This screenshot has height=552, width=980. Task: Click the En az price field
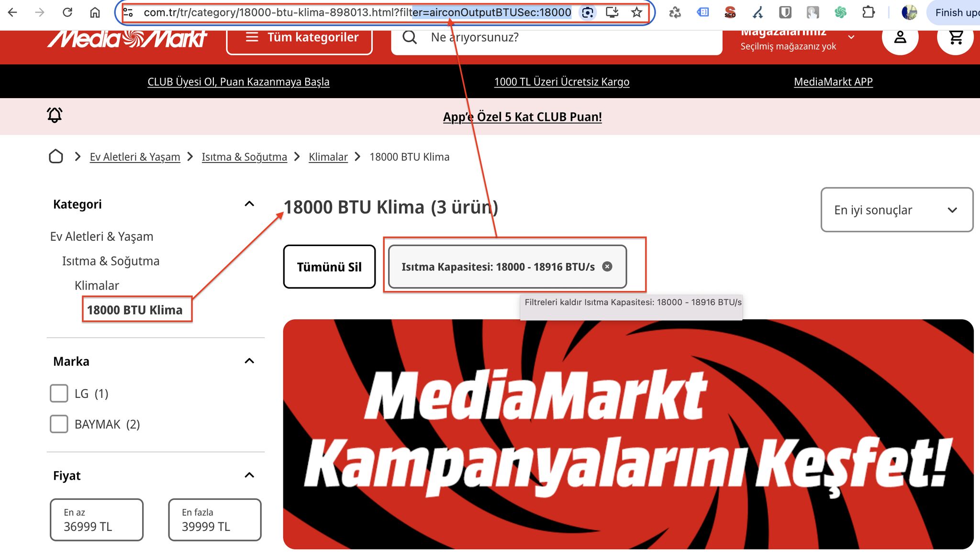97,520
